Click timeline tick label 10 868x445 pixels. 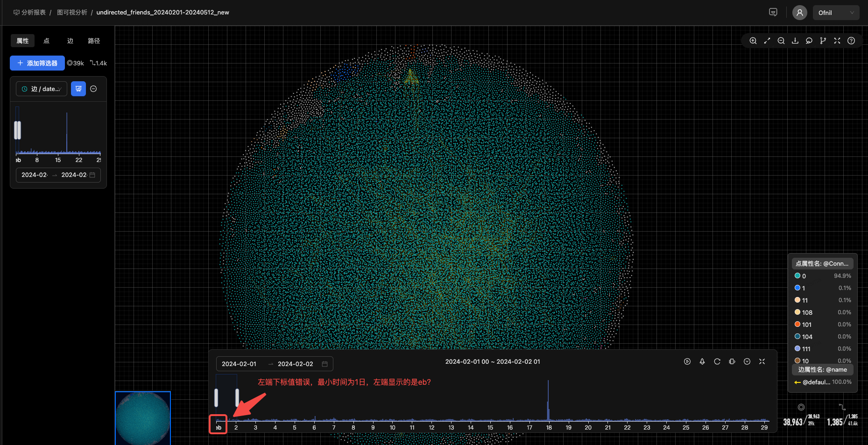(x=392, y=427)
